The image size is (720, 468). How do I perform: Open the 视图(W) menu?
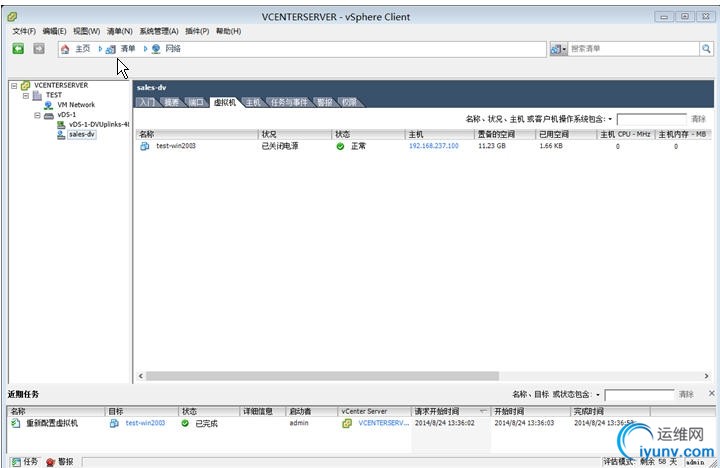86,31
